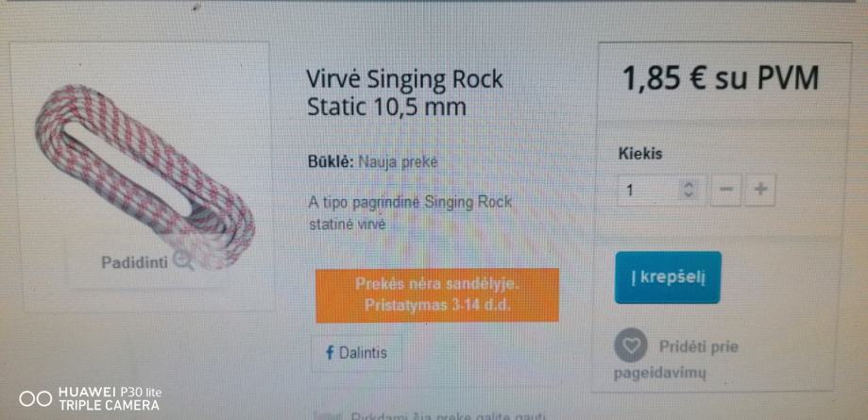The image size is (868, 420).
Task: Click the Kiekis label
Action: click(x=640, y=154)
